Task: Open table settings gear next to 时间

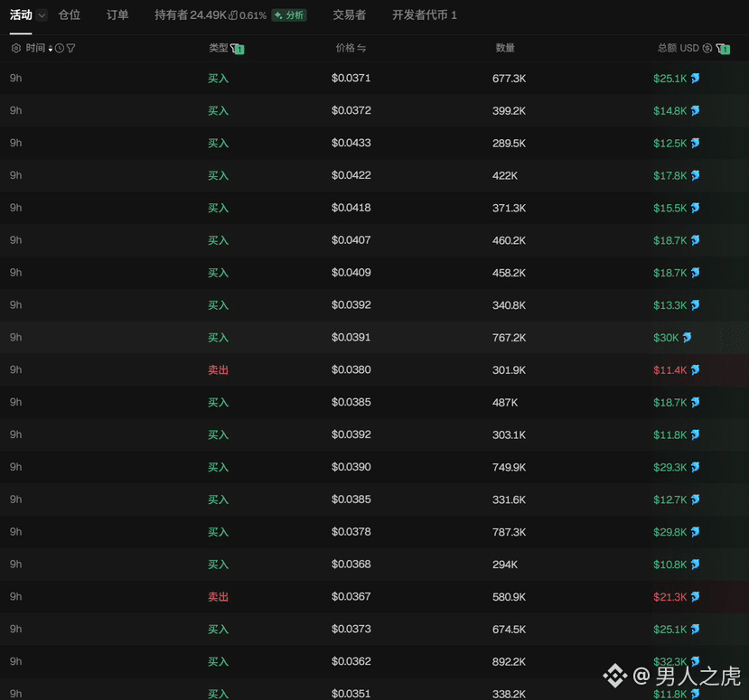Action: [x=15, y=48]
